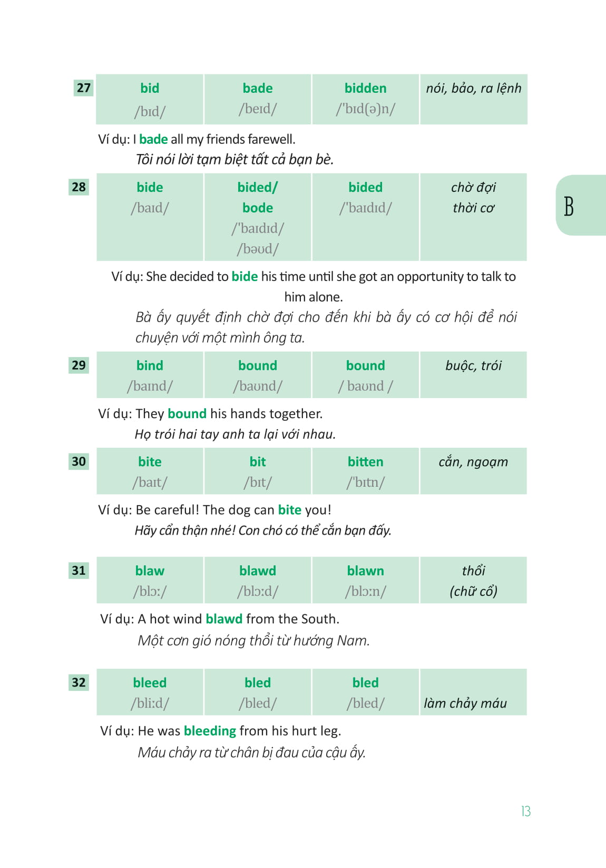Click the meaning "chờ đợi thời cơ"
This screenshot has width=606, height=868.
[473, 198]
